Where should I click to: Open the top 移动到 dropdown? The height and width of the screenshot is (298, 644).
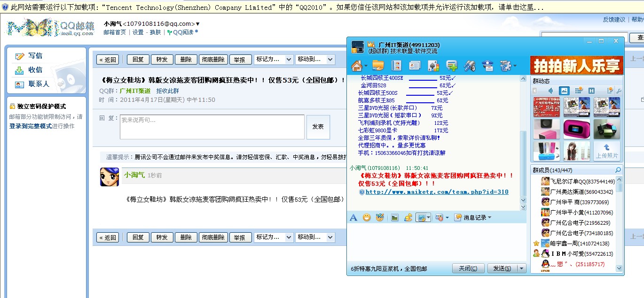coord(315,60)
